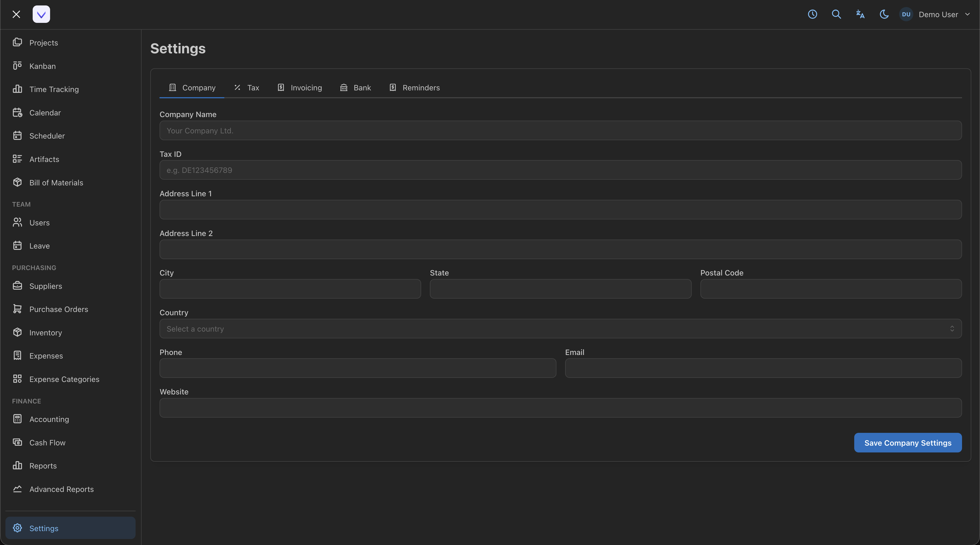Navigate to Cash Flow page

click(x=47, y=443)
